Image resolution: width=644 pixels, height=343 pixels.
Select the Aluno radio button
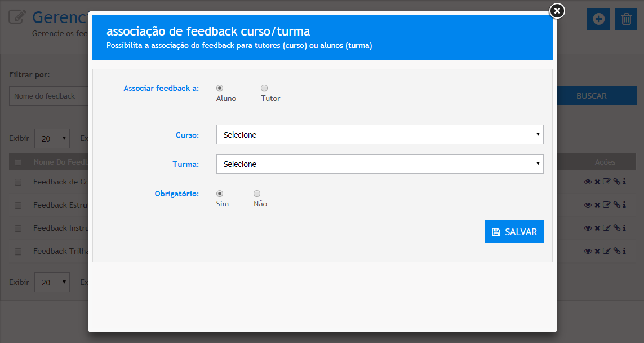220,88
